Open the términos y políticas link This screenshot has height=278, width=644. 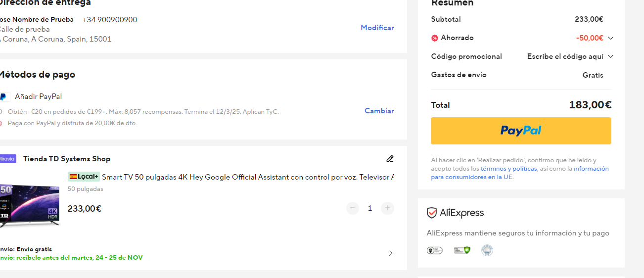(508, 169)
